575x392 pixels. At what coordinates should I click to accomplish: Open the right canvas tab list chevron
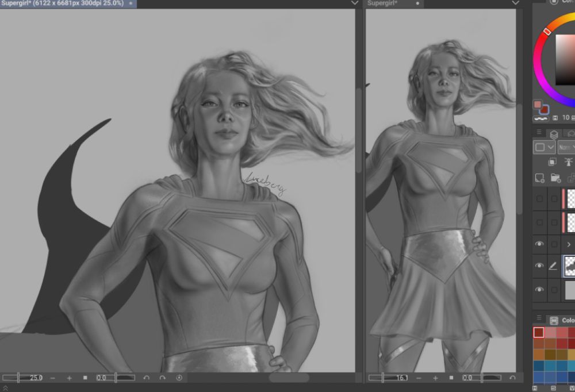click(x=515, y=3)
